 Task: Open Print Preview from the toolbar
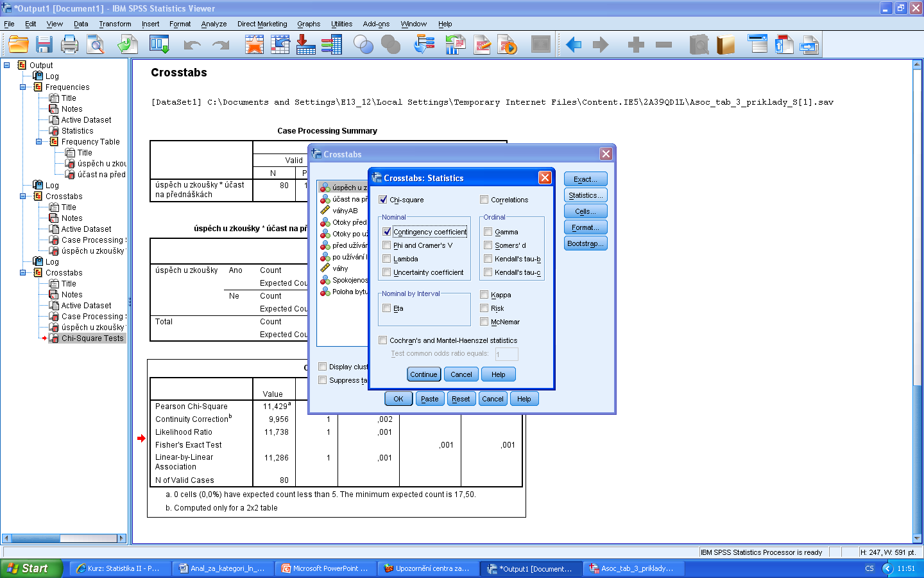(x=96, y=44)
